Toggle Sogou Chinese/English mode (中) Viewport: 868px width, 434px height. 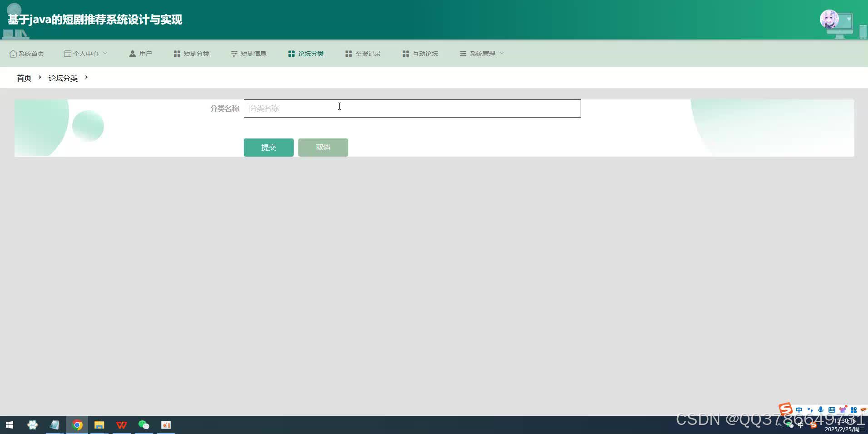799,410
